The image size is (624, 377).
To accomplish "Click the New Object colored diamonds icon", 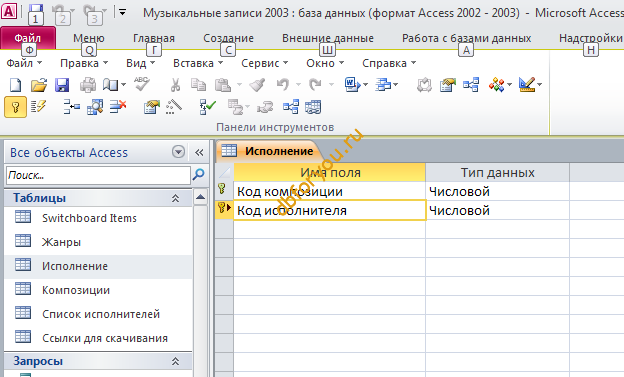I will pyautogui.click(x=496, y=85).
